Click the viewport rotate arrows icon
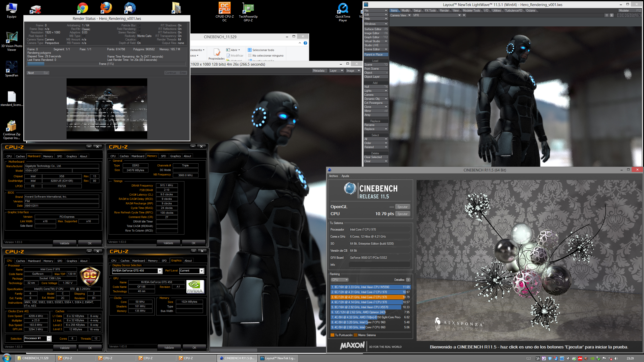Image resolution: width=644 pixels, height=362 pixels. point(629,15)
